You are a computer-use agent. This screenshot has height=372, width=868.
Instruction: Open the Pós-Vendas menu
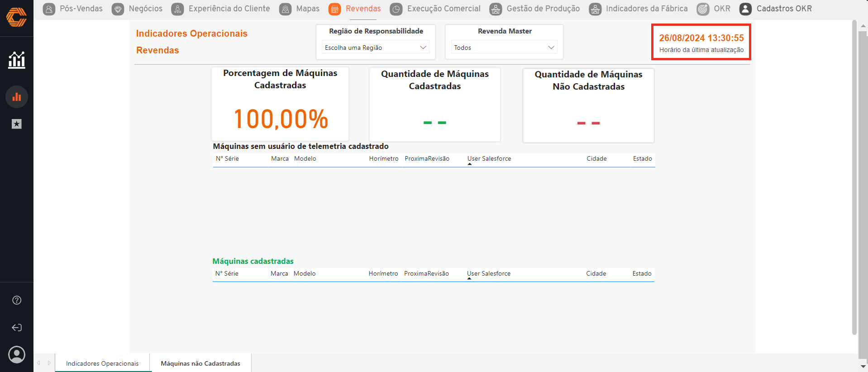tap(81, 9)
